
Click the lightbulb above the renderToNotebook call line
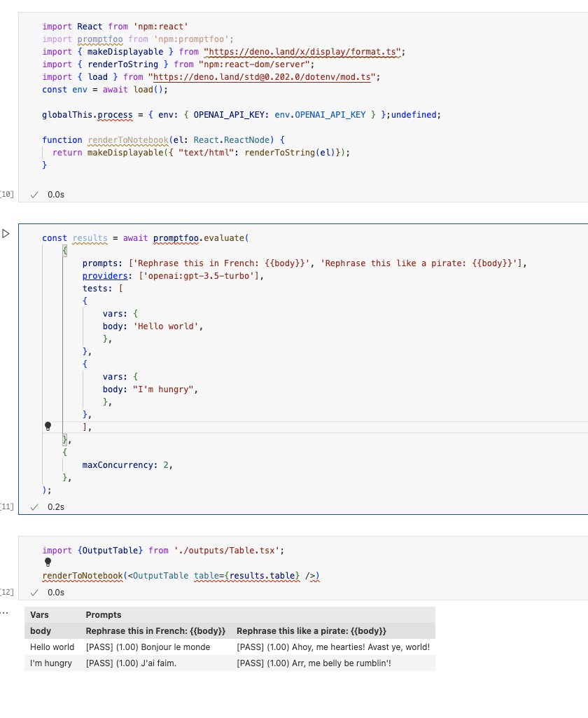[x=48, y=562]
